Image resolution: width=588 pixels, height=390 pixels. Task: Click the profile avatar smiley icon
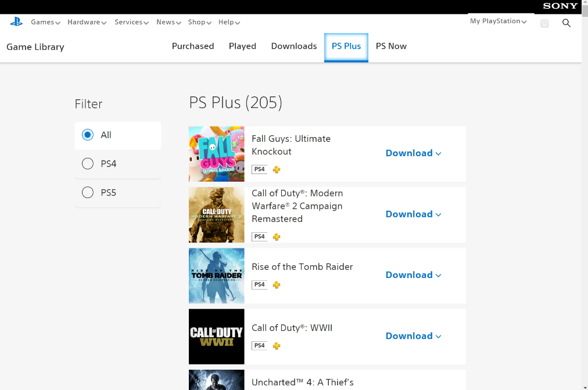(544, 24)
